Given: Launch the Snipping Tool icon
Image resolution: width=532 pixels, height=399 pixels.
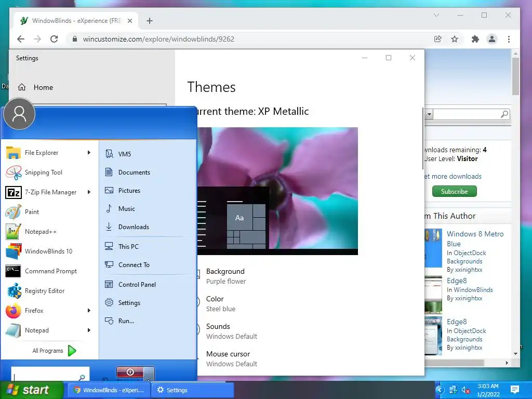Looking at the screenshot, I should [x=14, y=172].
